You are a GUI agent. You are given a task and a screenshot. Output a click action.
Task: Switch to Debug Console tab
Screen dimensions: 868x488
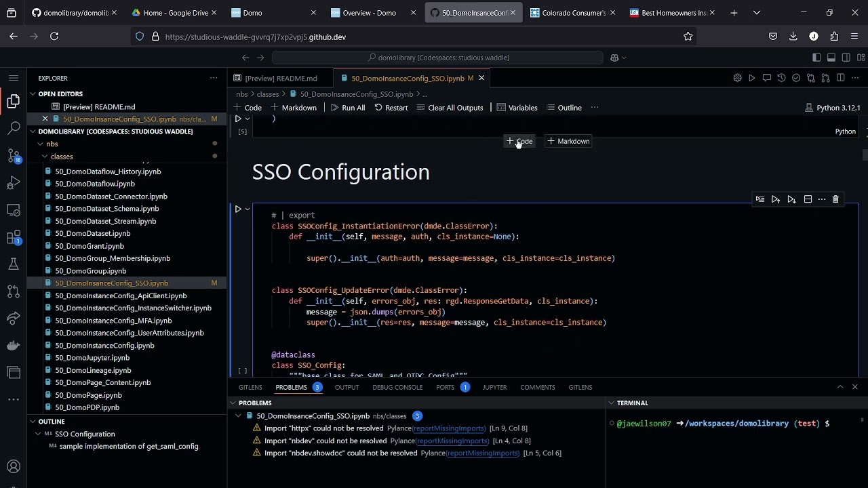397,387
